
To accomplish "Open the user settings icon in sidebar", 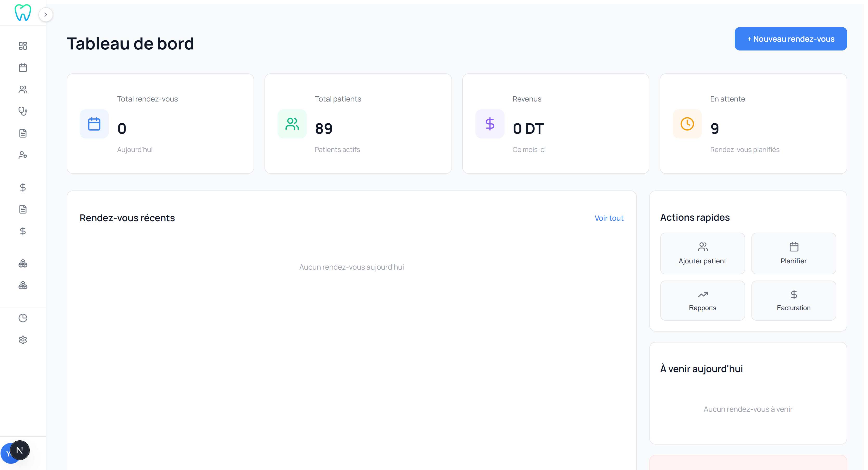I will (x=23, y=155).
